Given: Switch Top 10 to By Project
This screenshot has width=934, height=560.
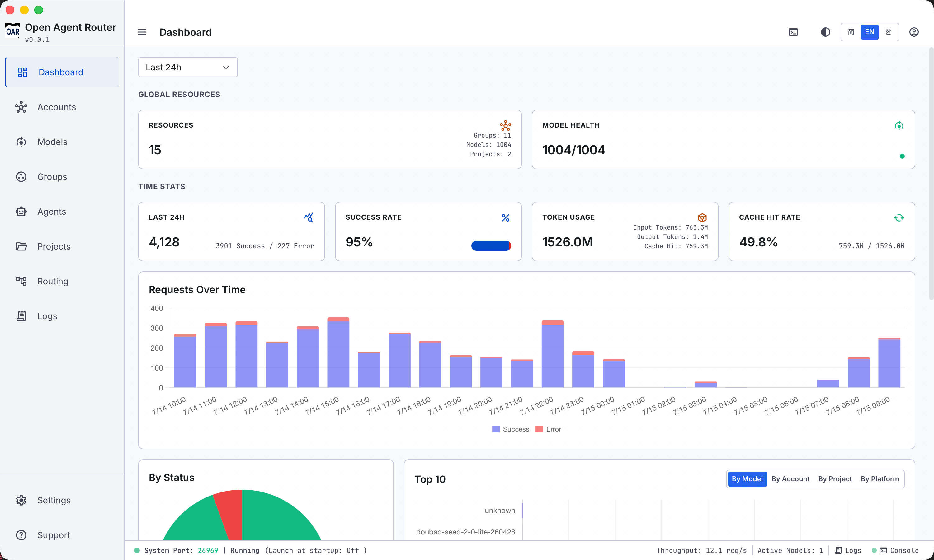Looking at the screenshot, I should 835,479.
